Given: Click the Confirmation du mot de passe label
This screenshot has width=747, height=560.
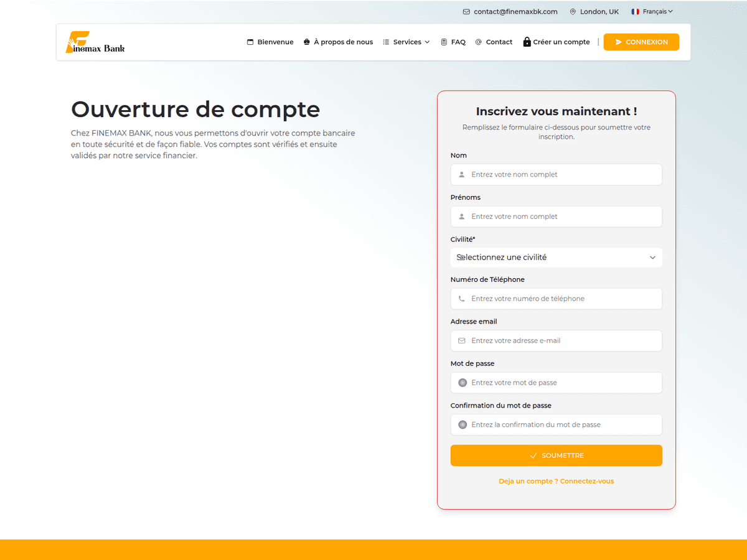Looking at the screenshot, I should [x=501, y=406].
